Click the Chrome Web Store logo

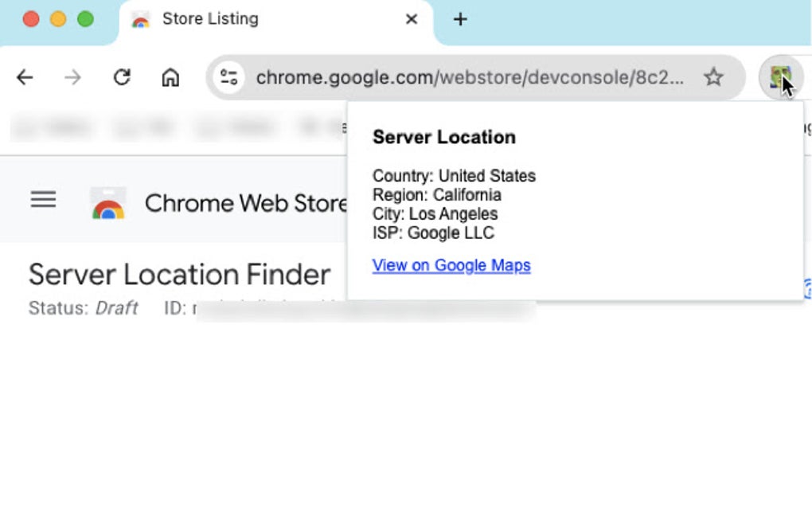(x=108, y=201)
